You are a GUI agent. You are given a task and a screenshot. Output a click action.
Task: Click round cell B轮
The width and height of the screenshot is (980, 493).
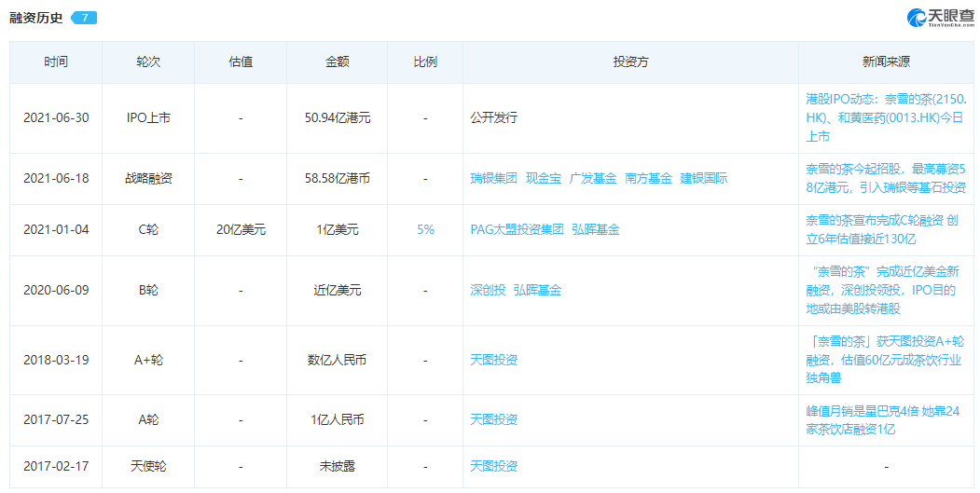[x=148, y=291]
